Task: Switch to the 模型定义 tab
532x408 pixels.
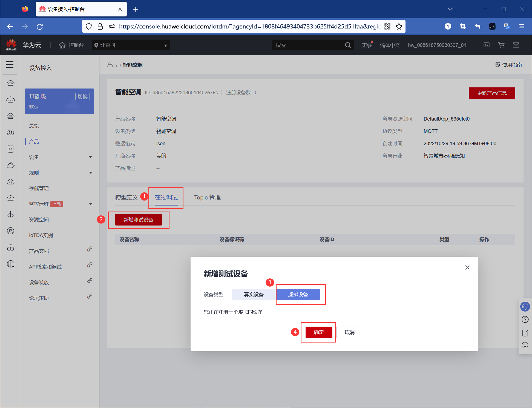Action: [126, 198]
